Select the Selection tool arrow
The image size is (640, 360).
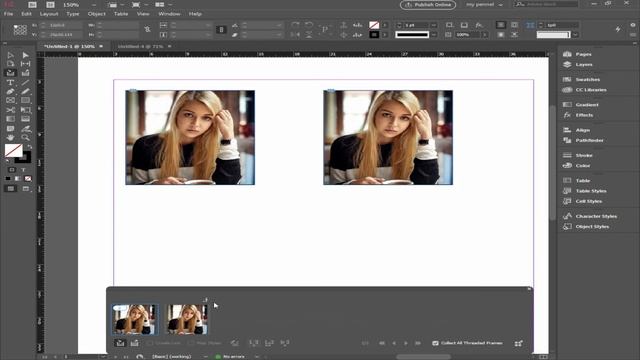click(11, 55)
